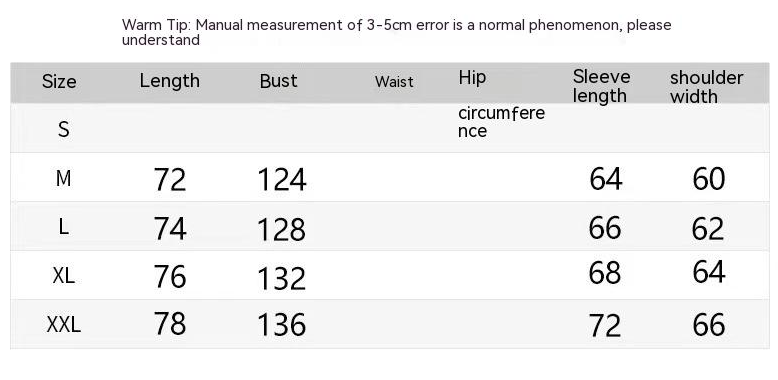Click the 132 bust value for XL
This screenshot has height=380, width=778.
coord(281,278)
